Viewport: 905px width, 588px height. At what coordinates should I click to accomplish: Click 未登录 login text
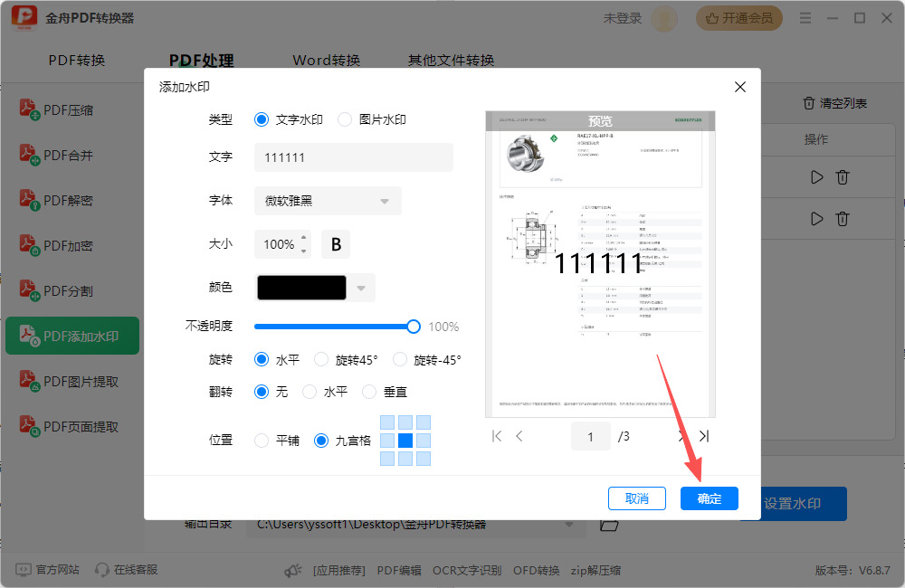(x=623, y=18)
